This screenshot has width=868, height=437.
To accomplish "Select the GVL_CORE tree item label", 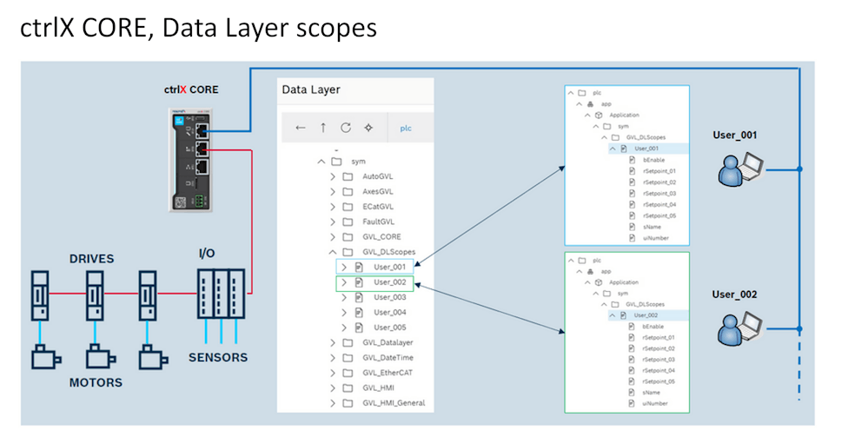I will tap(382, 237).
